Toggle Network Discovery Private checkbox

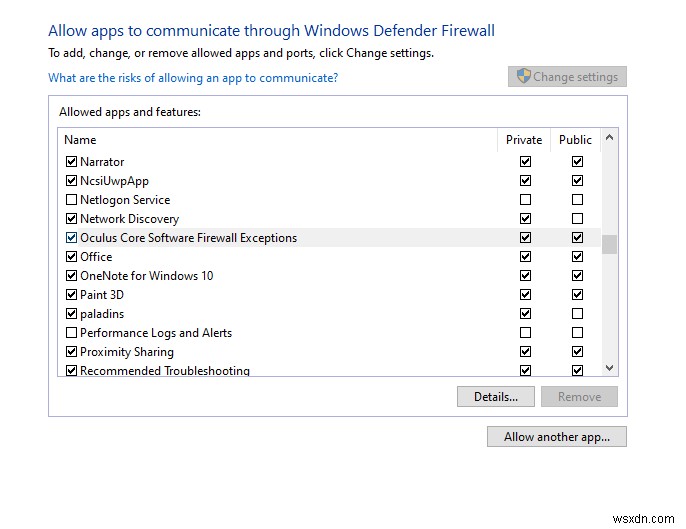tap(525, 218)
